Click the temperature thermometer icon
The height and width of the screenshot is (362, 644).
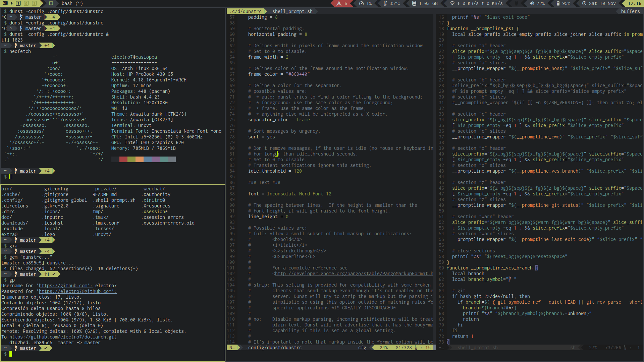pyautogui.click(x=385, y=3)
